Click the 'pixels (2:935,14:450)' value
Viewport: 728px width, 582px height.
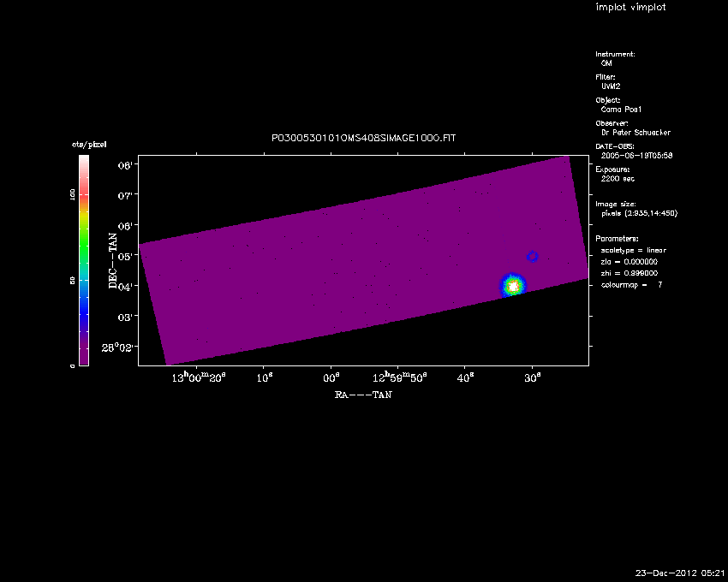(x=639, y=213)
